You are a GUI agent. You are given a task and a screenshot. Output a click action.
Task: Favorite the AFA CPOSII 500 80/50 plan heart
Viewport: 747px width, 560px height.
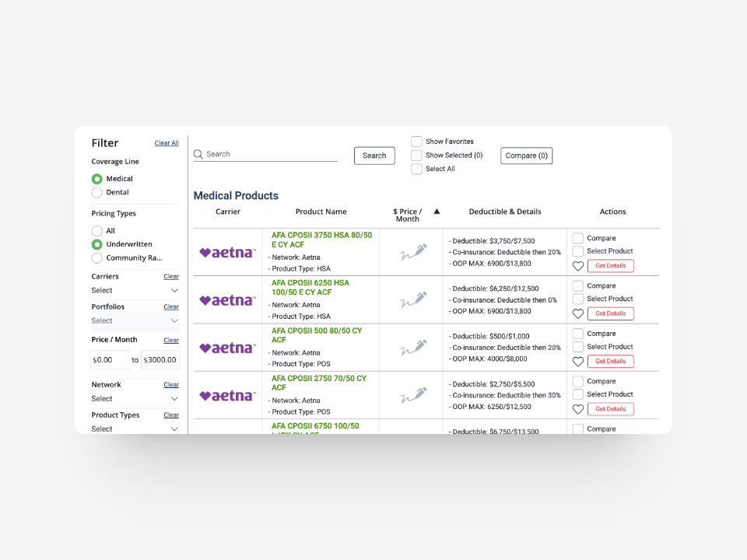click(578, 361)
